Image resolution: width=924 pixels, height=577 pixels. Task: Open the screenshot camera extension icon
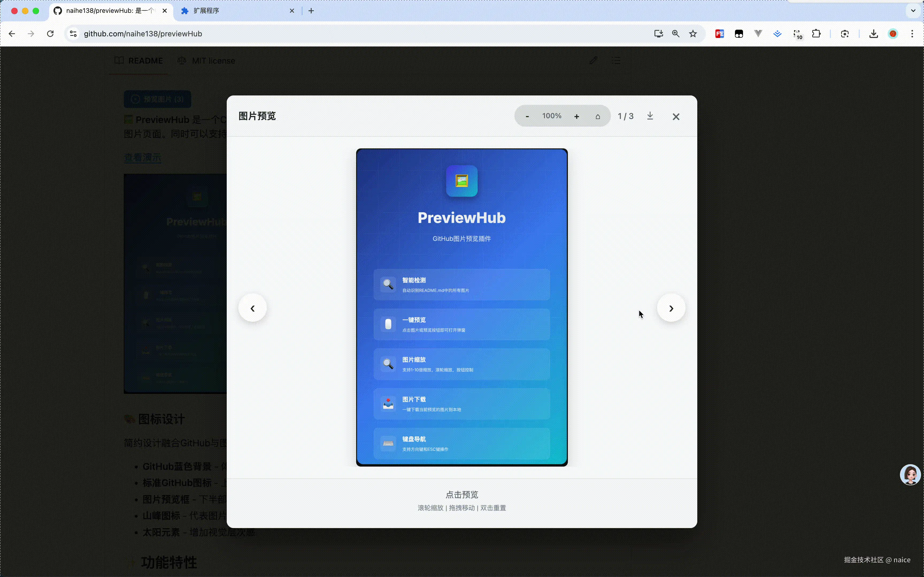pos(845,34)
